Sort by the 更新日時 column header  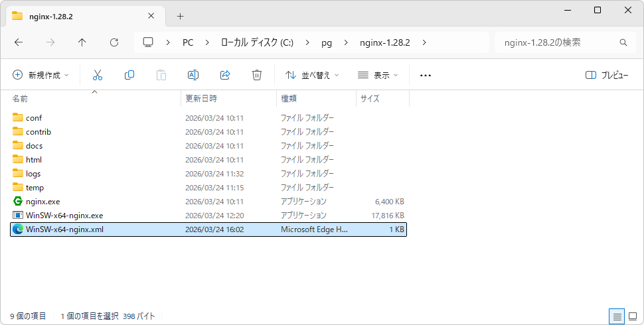coord(229,98)
